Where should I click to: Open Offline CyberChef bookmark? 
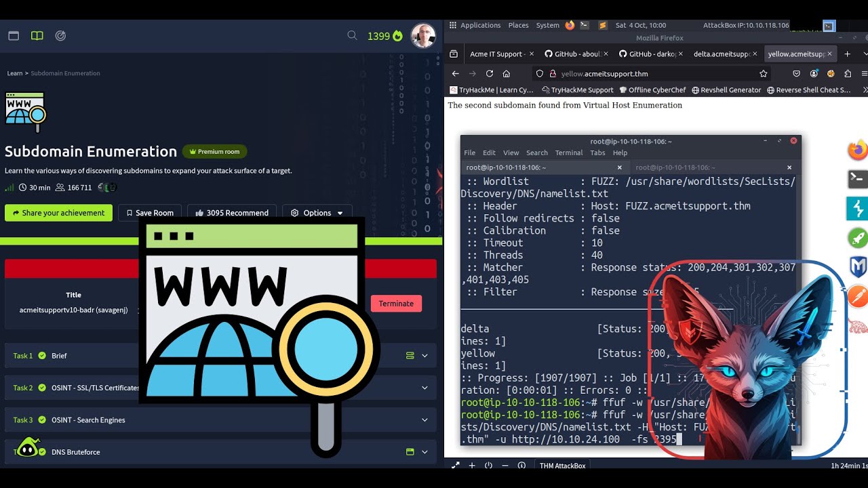pos(652,89)
